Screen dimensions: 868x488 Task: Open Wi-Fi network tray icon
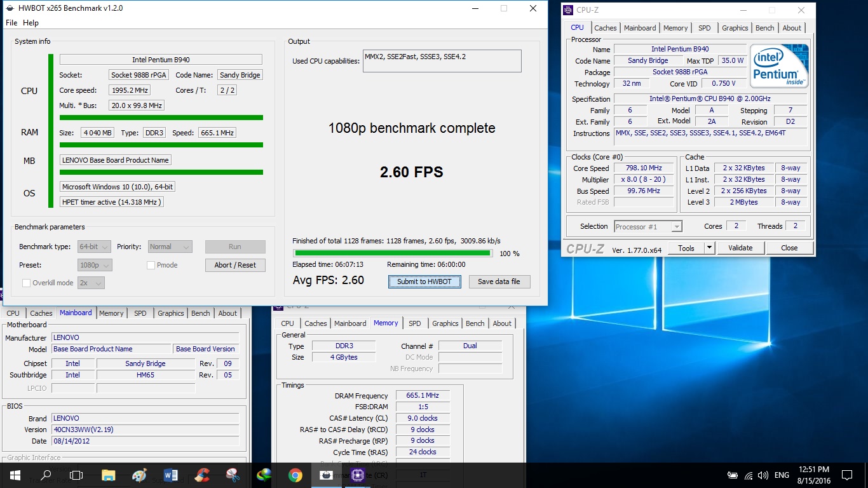[x=749, y=475]
